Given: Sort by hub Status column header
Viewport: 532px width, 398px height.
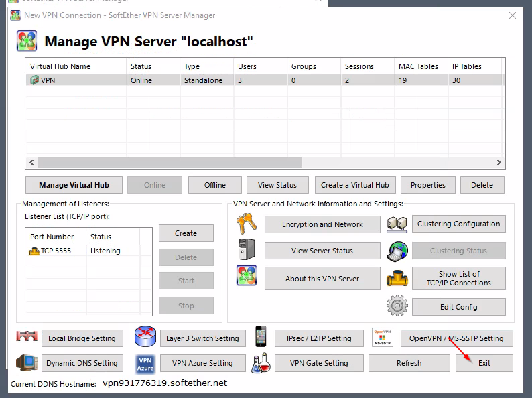Looking at the screenshot, I should (x=153, y=66).
